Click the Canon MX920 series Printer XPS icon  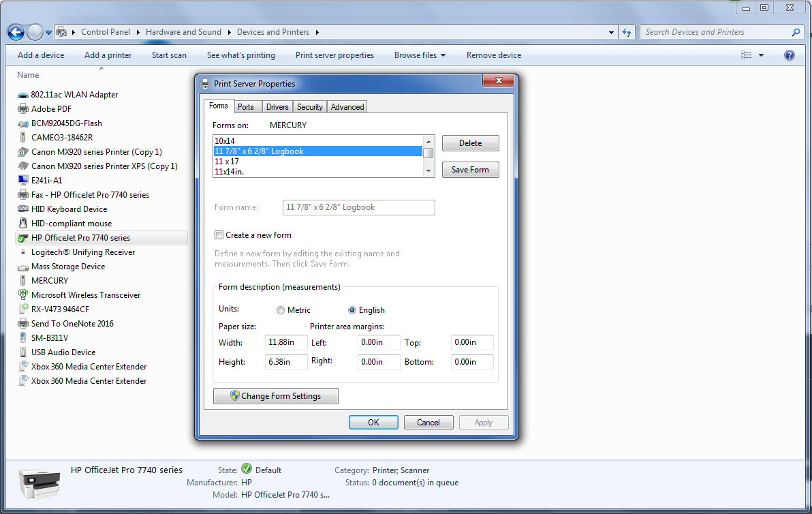pyautogui.click(x=22, y=166)
